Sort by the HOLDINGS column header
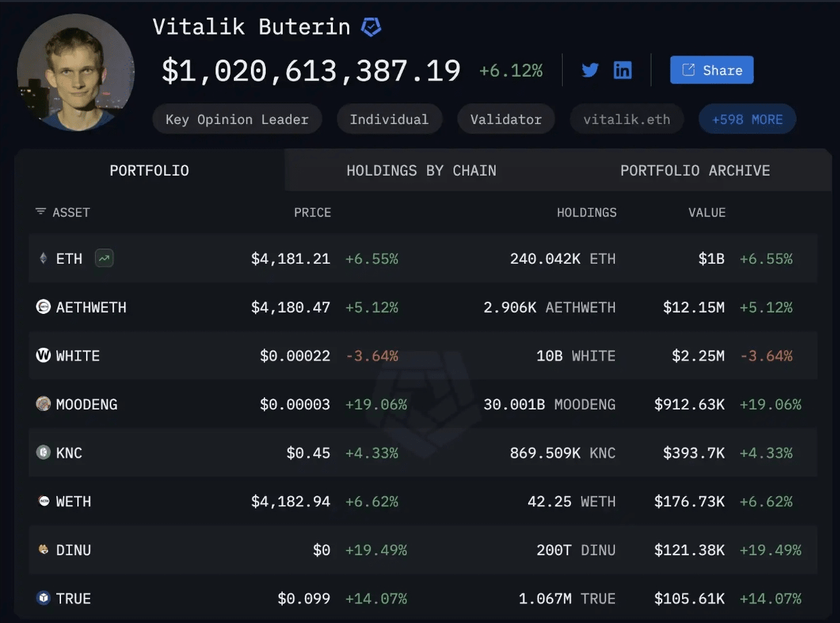This screenshot has height=623, width=840. [x=586, y=212]
